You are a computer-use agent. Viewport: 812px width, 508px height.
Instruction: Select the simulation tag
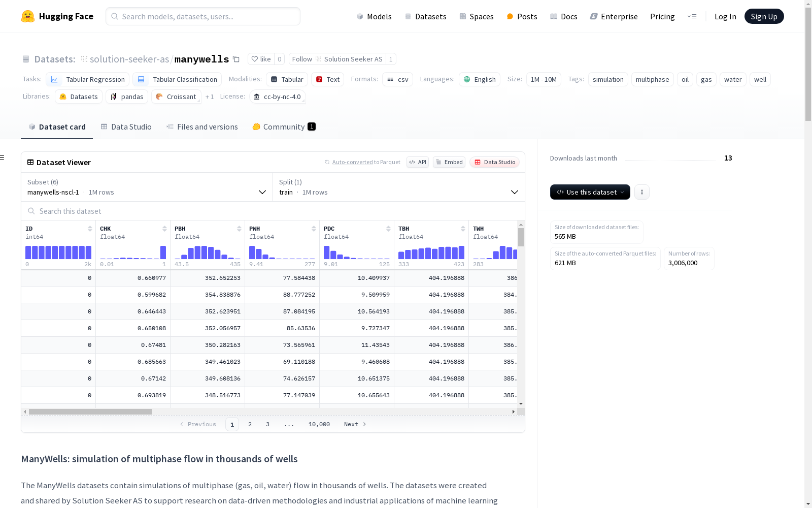coord(608,79)
